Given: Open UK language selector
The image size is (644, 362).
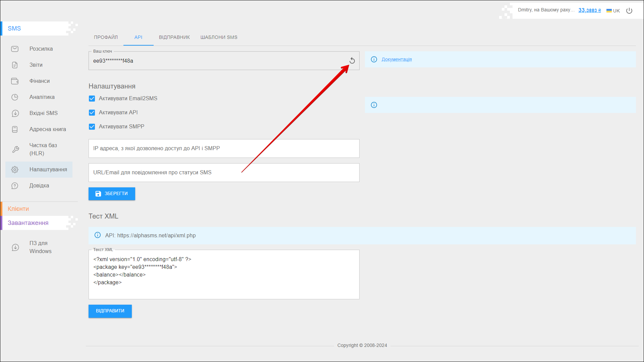Looking at the screenshot, I should (613, 11).
